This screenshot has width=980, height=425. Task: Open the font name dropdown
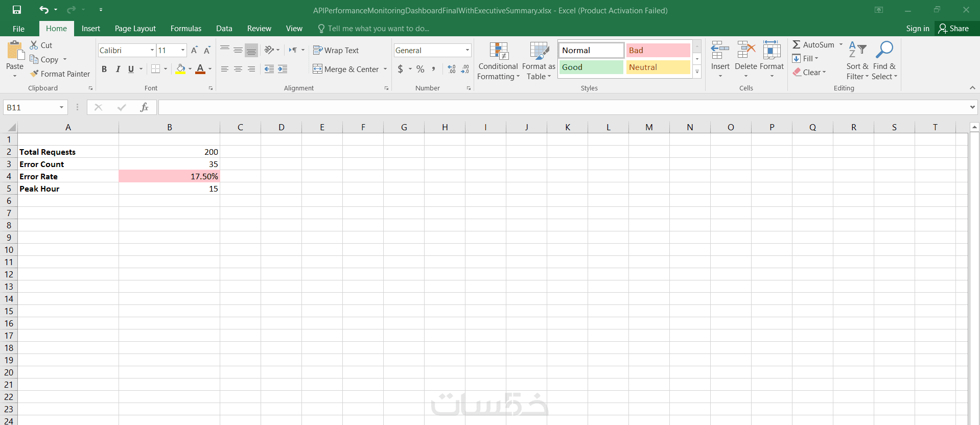[x=152, y=50]
